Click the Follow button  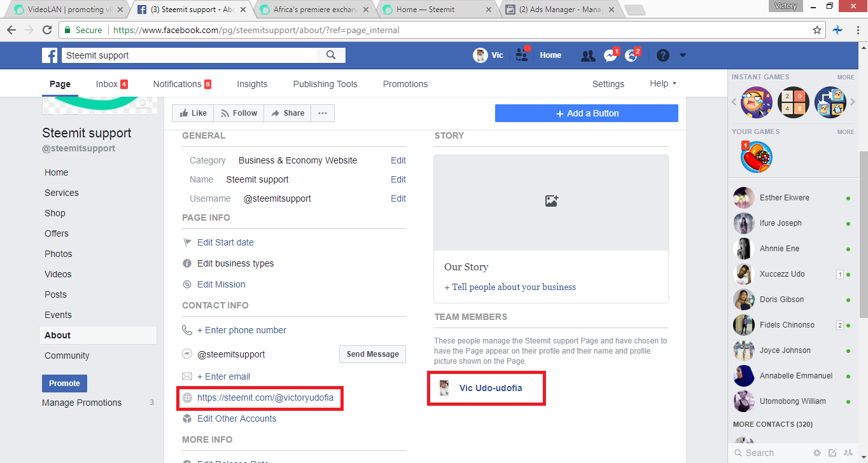239,113
